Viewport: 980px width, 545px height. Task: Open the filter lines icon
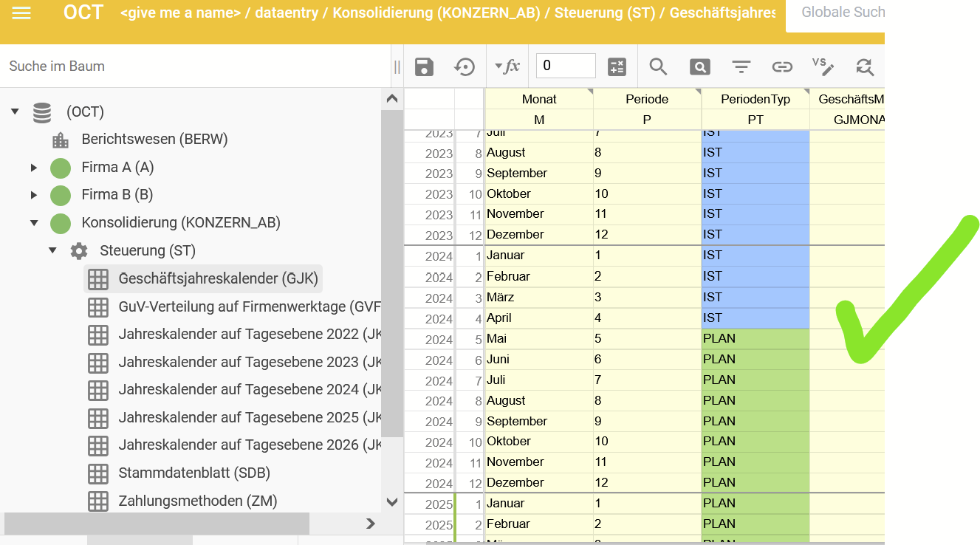(x=741, y=66)
